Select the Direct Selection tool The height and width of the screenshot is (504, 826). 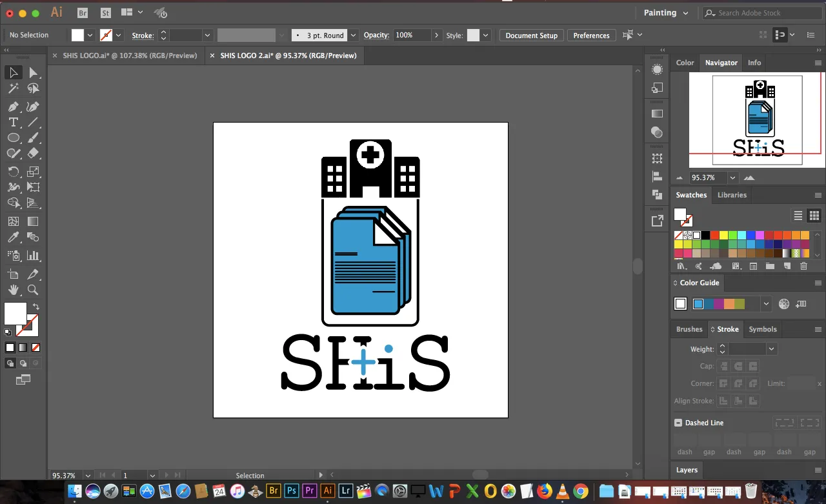click(x=33, y=72)
